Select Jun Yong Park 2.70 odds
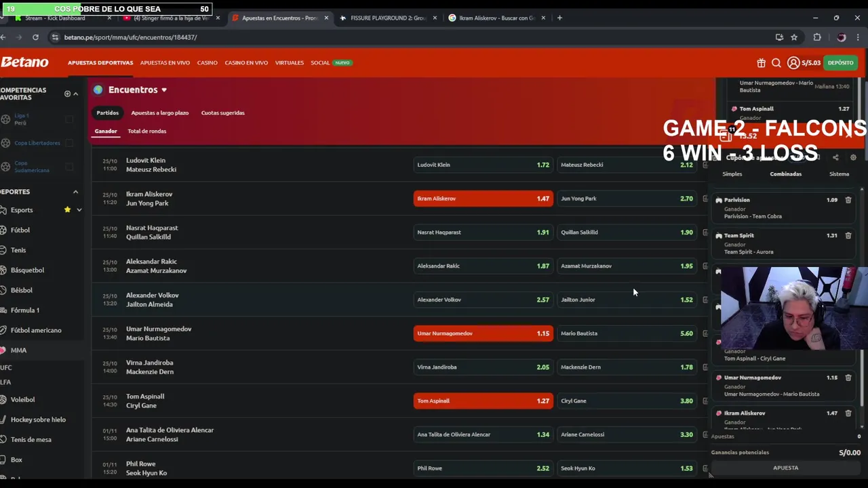The height and width of the screenshot is (488, 868). point(627,199)
